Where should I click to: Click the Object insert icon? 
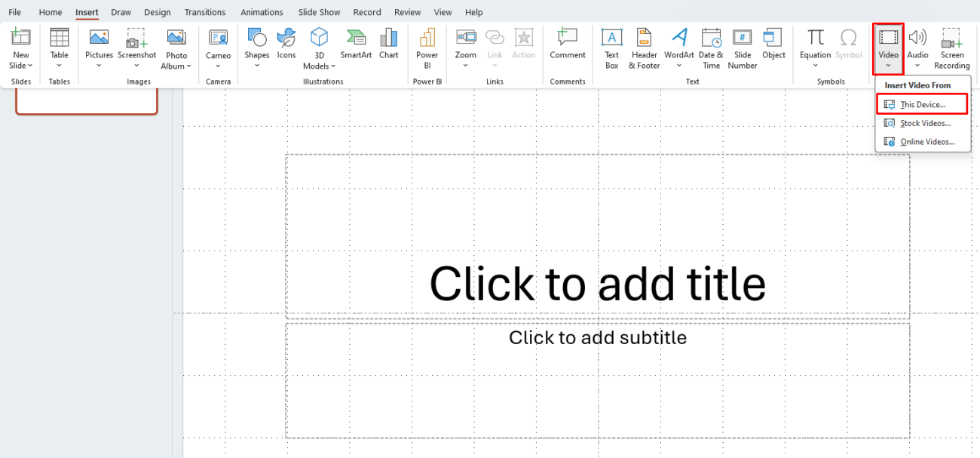point(773,38)
